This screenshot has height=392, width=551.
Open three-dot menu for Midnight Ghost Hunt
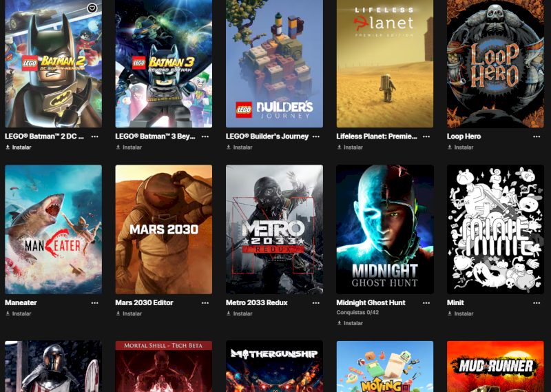426,302
